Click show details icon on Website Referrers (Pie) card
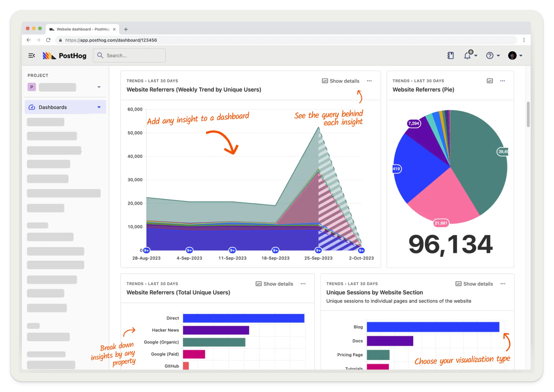Viewport: 554px width, 392px height. (489, 81)
